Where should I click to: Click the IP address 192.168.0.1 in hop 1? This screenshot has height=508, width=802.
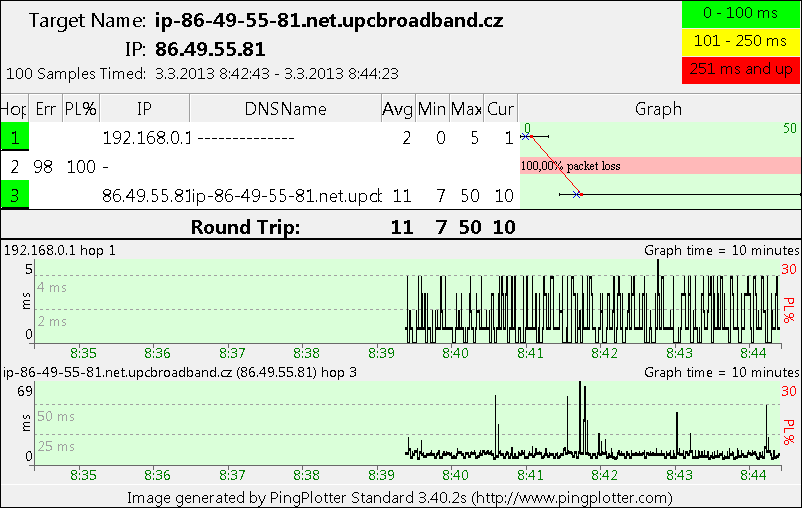coord(147,138)
